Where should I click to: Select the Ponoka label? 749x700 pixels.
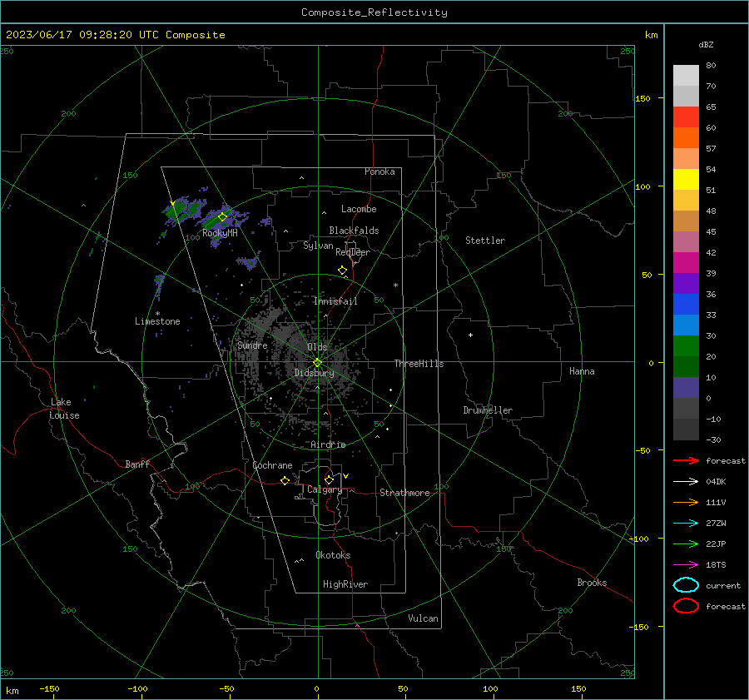pyautogui.click(x=379, y=171)
